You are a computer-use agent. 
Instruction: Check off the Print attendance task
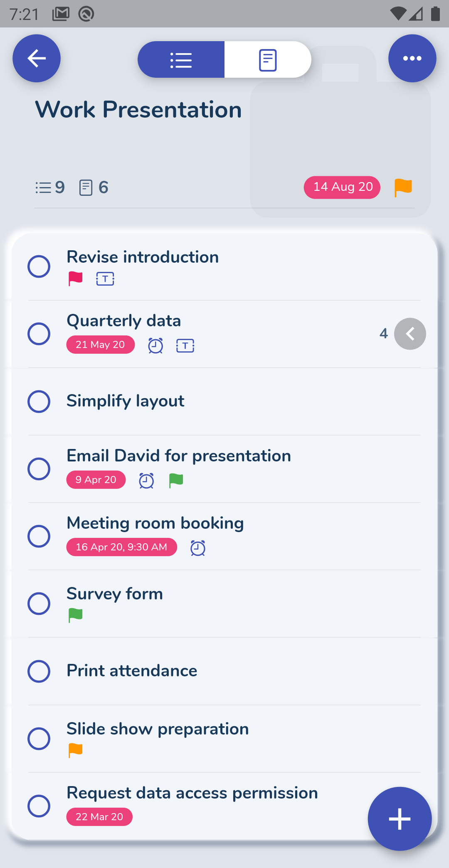tap(39, 671)
